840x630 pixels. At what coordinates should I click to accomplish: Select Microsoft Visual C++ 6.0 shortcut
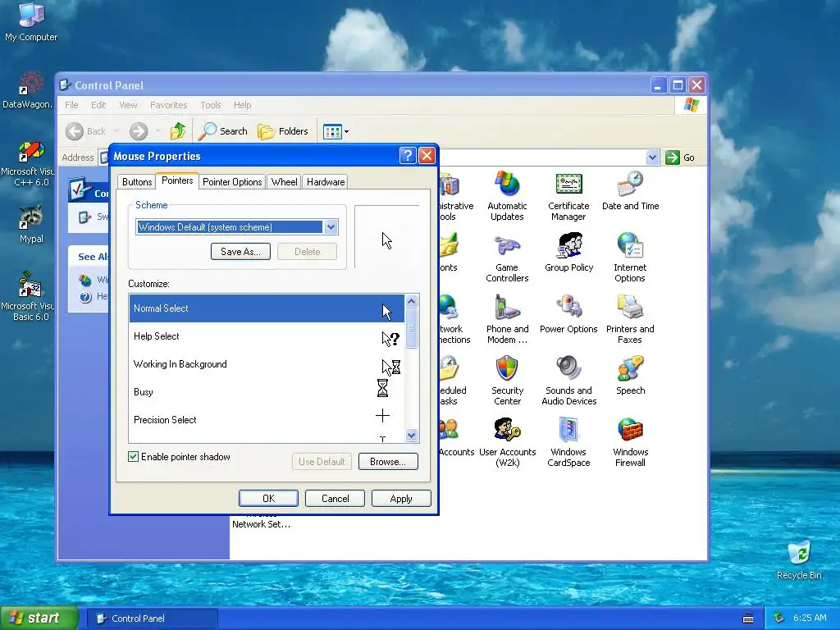coord(28,163)
